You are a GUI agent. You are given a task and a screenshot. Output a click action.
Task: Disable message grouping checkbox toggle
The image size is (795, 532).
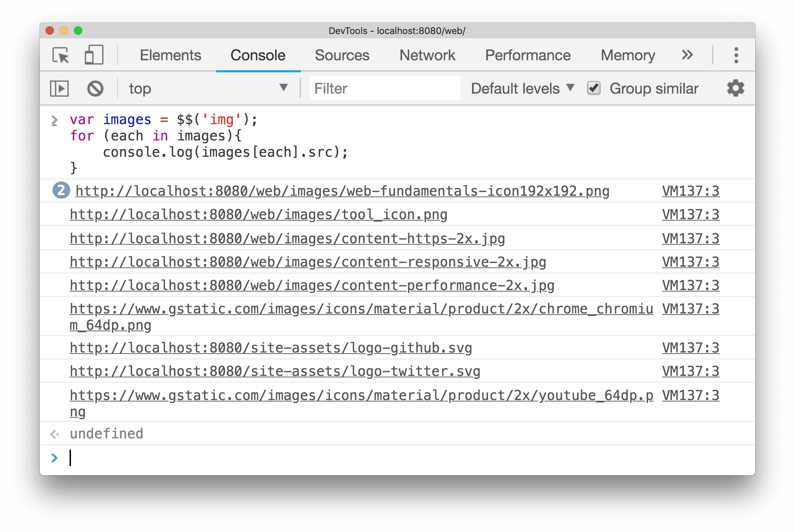click(592, 89)
